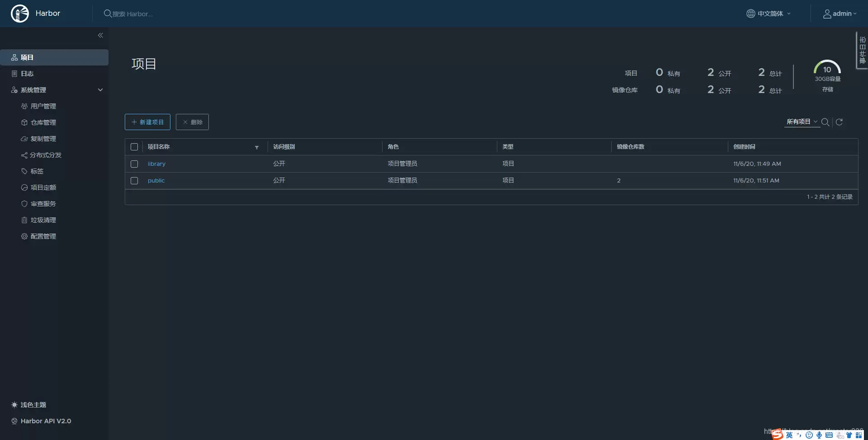
Task: Click the Sogou microphone voice input icon
Action: click(x=819, y=435)
